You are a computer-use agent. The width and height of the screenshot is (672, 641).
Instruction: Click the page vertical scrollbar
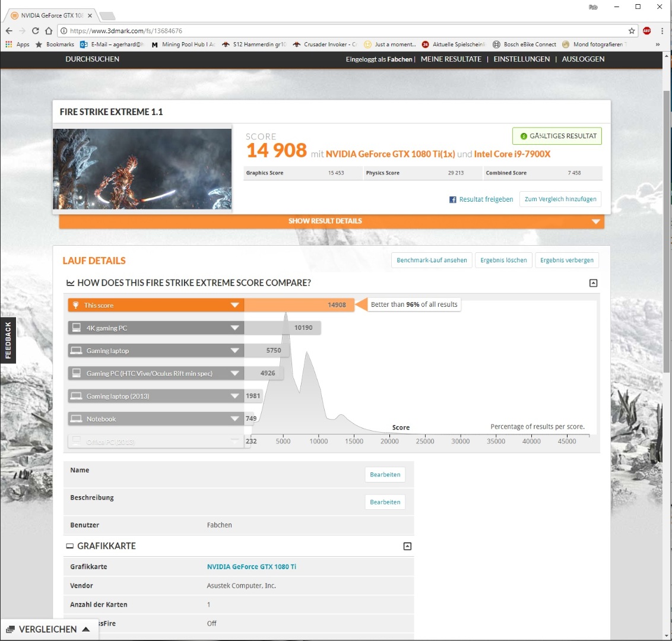tap(667, 231)
